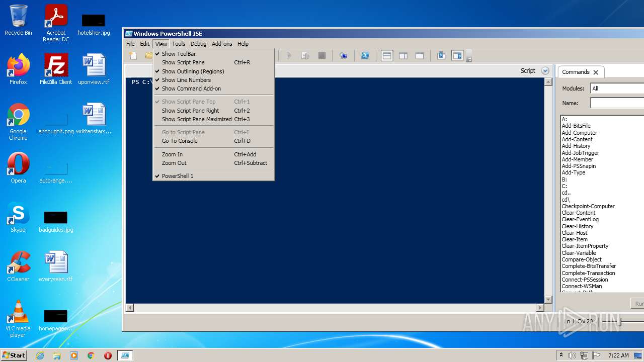Viewport: 644px width, 362px height.
Task: Uncheck Show ToolBar in View menu
Action: click(x=214, y=54)
